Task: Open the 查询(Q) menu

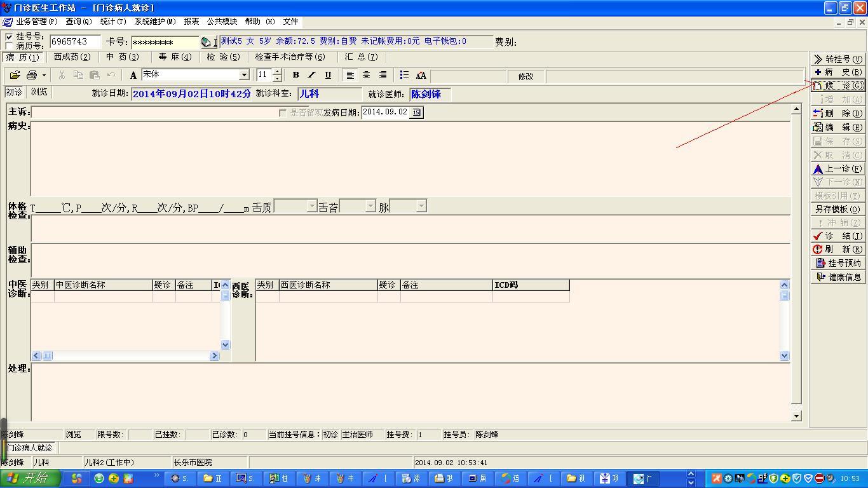Action: tap(79, 22)
